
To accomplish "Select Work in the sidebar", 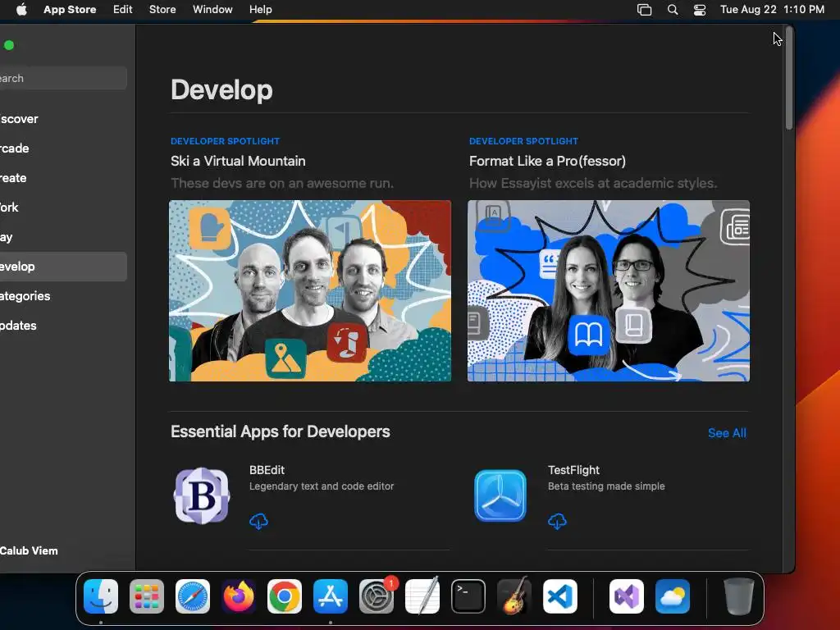I will coord(63,208).
